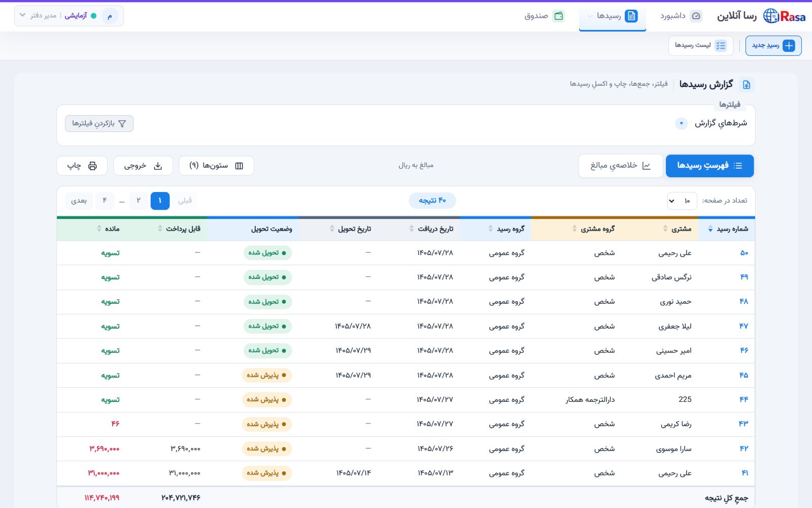Image resolution: width=812 pixels, height=508 pixels.
Task: Click the خروجی export button
Action: 143,166
